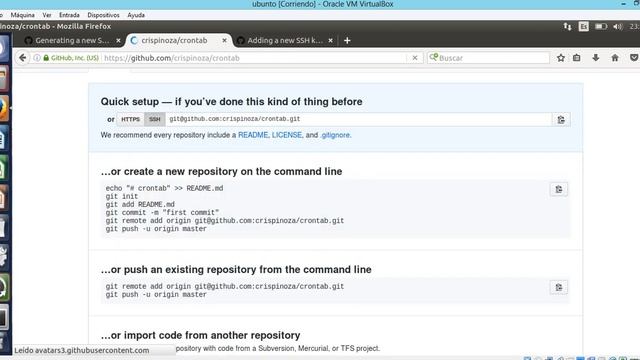Screen dimensions: 640x360
Task: Open the battery indicator in the top panel
Action: 600,27
